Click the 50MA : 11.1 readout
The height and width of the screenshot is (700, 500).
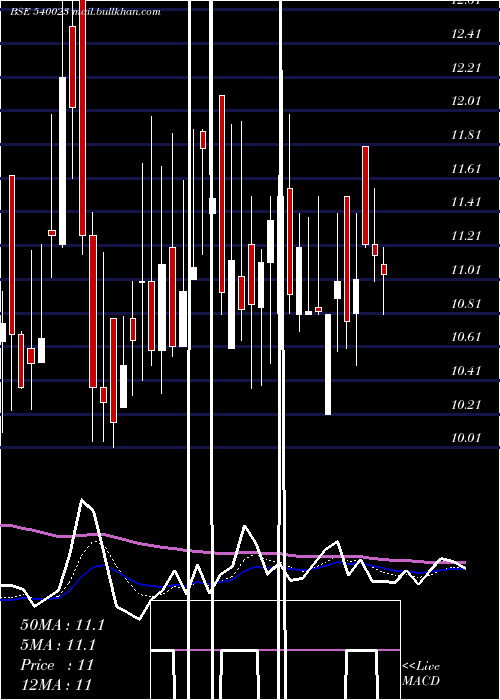[x=62, y=625]
